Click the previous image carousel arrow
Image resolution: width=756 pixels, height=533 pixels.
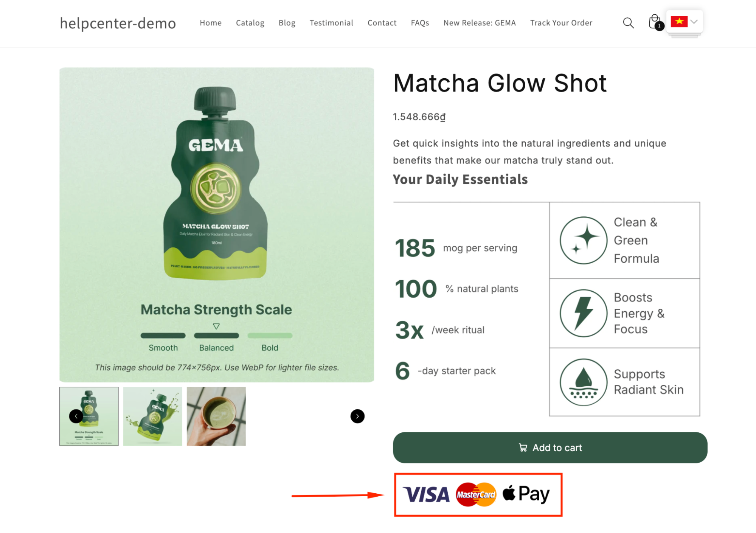[x=75, y=416]
